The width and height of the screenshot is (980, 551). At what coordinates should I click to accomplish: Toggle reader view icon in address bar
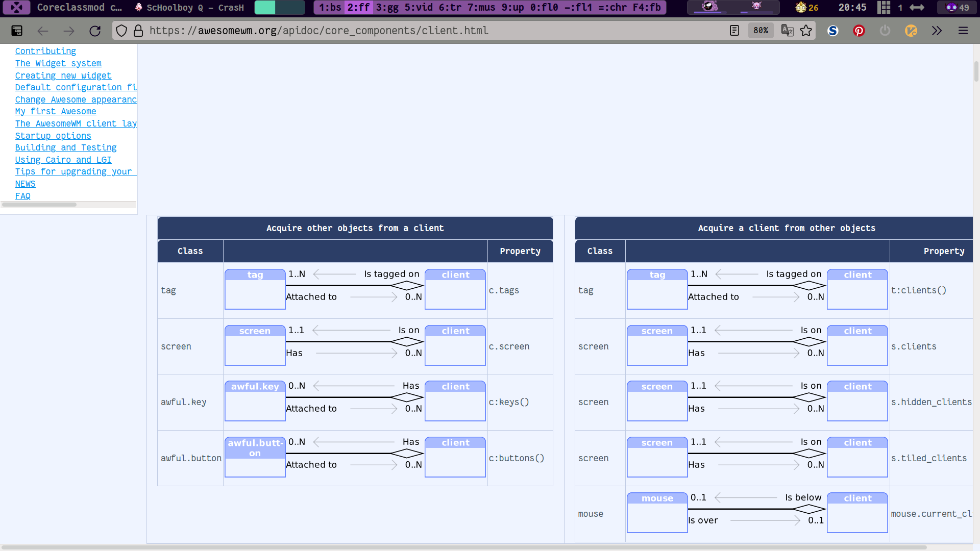(x=734, y=31)
